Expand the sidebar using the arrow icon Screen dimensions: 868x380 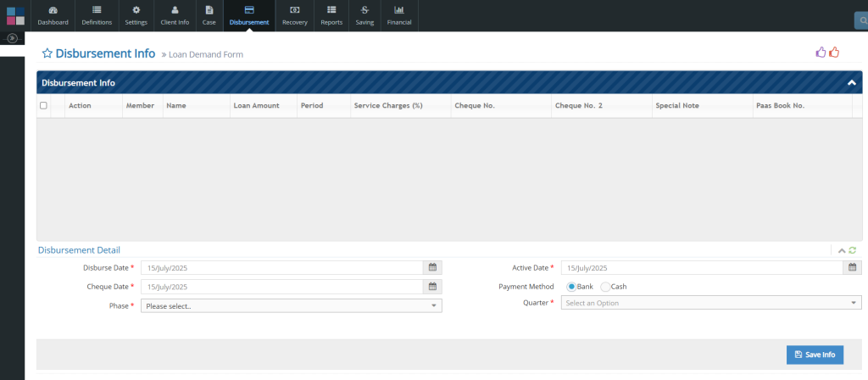(x=12, y=38)
